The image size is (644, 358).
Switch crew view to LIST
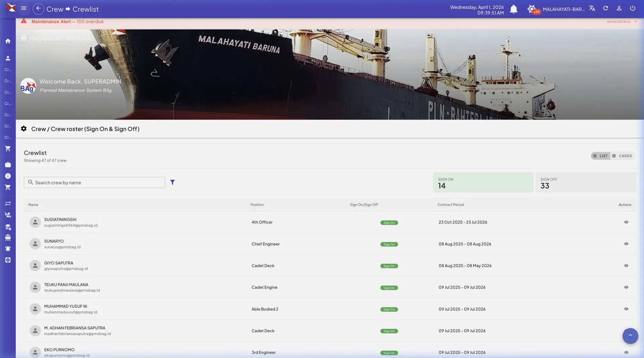(x=600, y=156)
